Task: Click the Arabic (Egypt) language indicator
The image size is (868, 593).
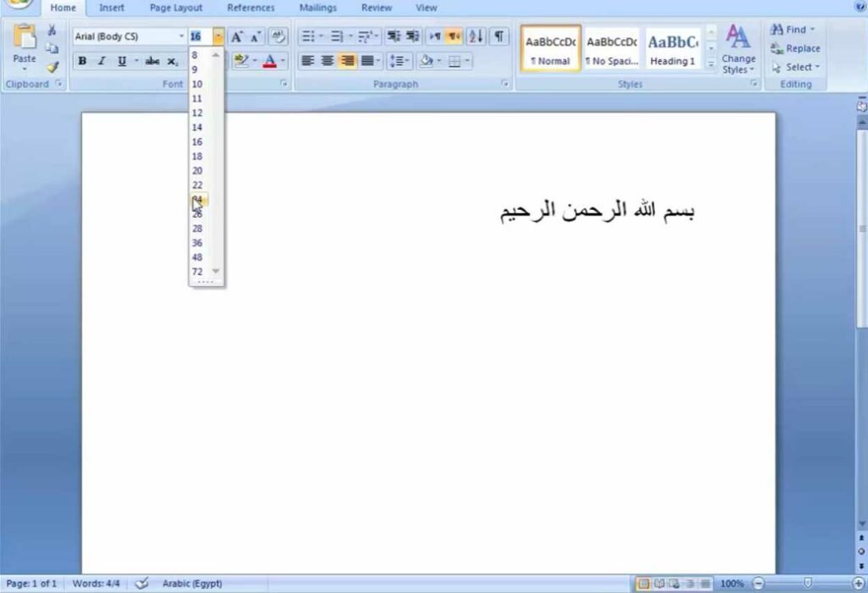Action: pyautogui.click(x=192, y=583)
